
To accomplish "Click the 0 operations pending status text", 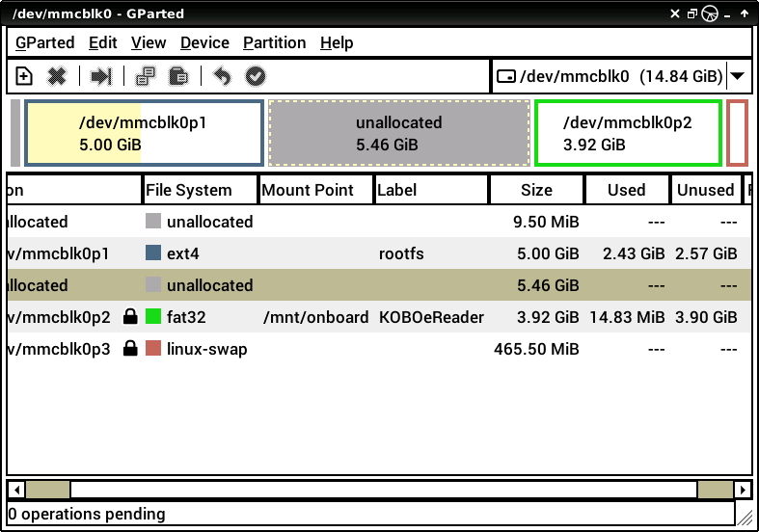I will click(87, 514).
